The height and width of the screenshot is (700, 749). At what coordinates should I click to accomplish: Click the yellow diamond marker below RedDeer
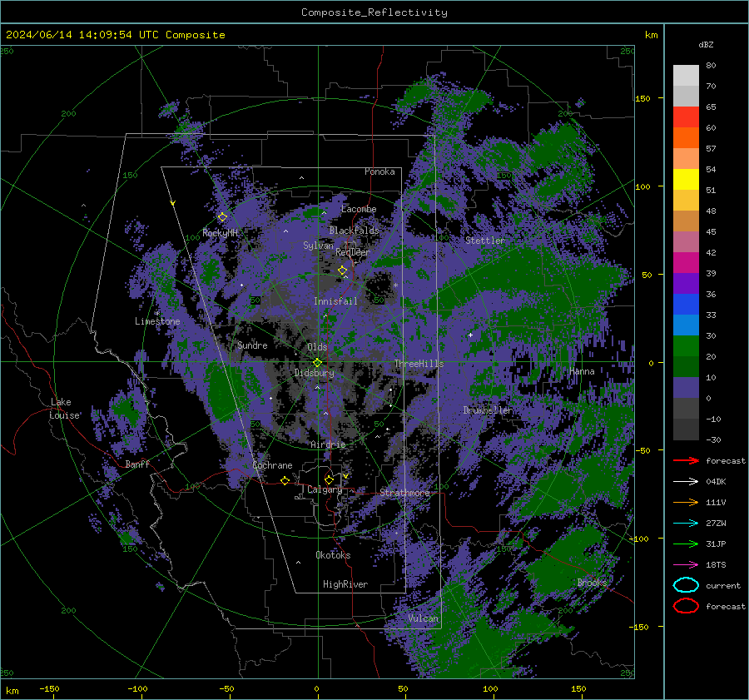coord(343,271)
